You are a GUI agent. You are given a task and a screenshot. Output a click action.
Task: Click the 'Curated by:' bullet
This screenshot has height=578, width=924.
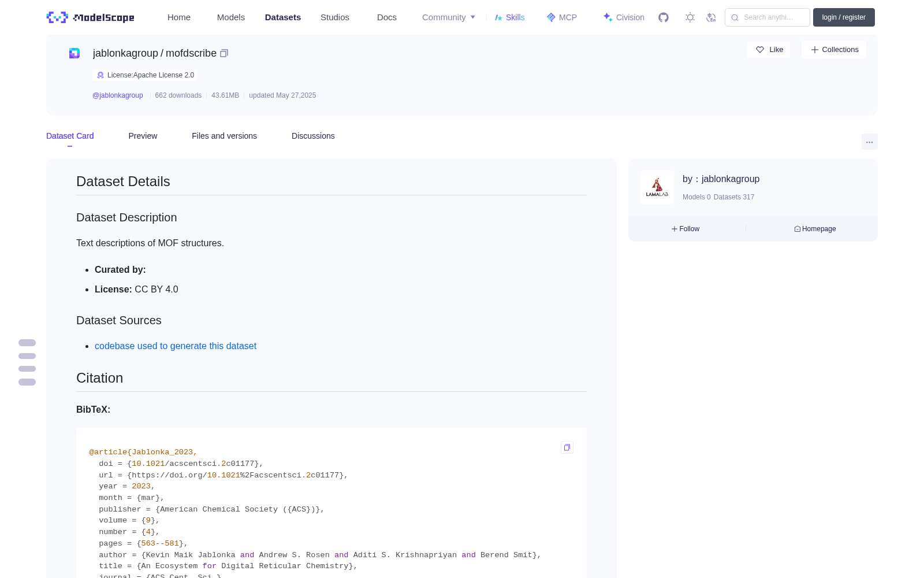(x=120, y=269)
